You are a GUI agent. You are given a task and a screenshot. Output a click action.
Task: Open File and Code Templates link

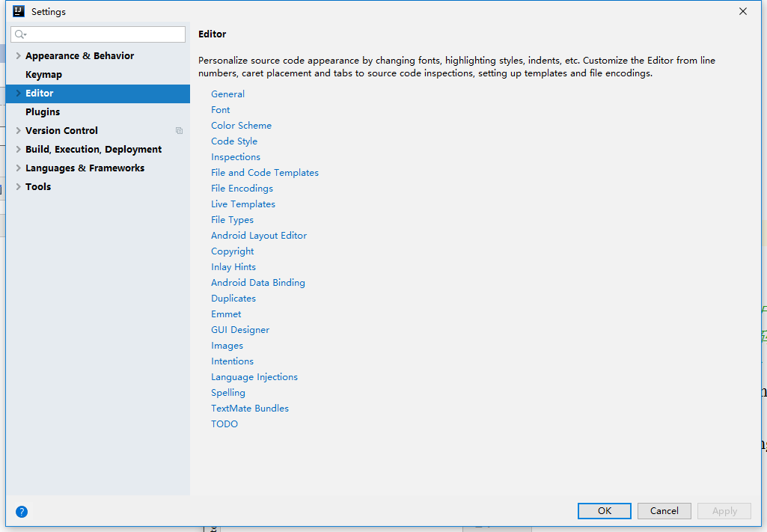click(265, 172)
